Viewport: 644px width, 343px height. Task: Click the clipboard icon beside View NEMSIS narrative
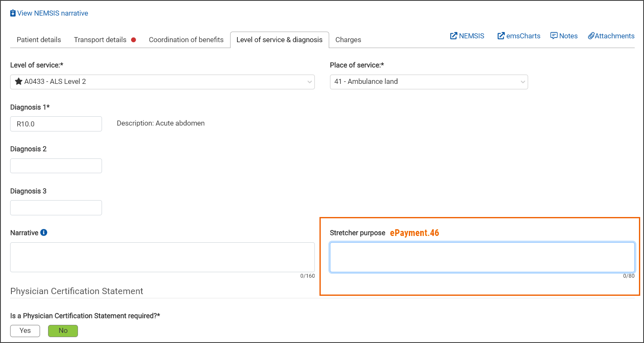(x=13, y=13)
